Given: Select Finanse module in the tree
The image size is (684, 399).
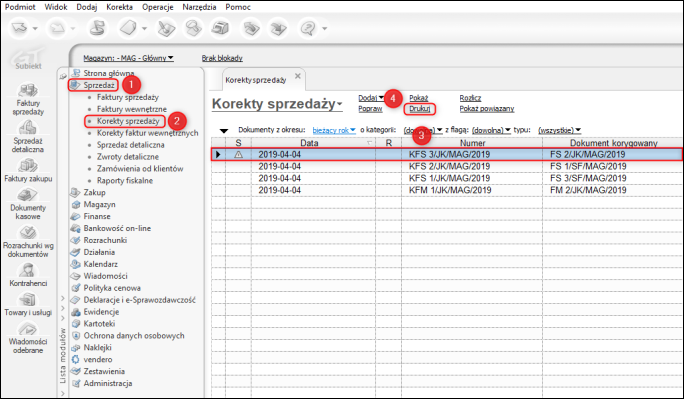Looking at the screenshot, I should (x=97, y=216).
